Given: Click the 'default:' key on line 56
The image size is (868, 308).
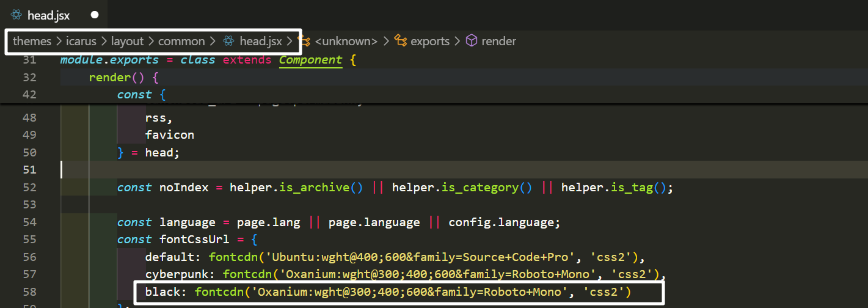Looking at the screenshot, I should pyautogui.click(x=173, y=257).
